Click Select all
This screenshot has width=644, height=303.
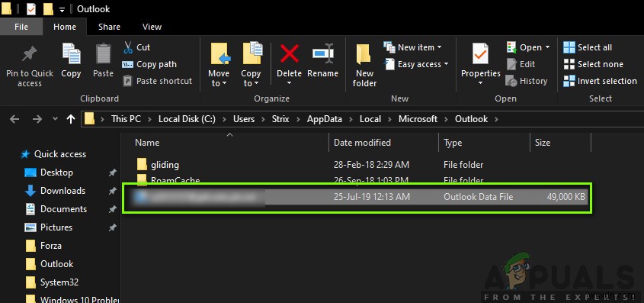coord(588,47)
